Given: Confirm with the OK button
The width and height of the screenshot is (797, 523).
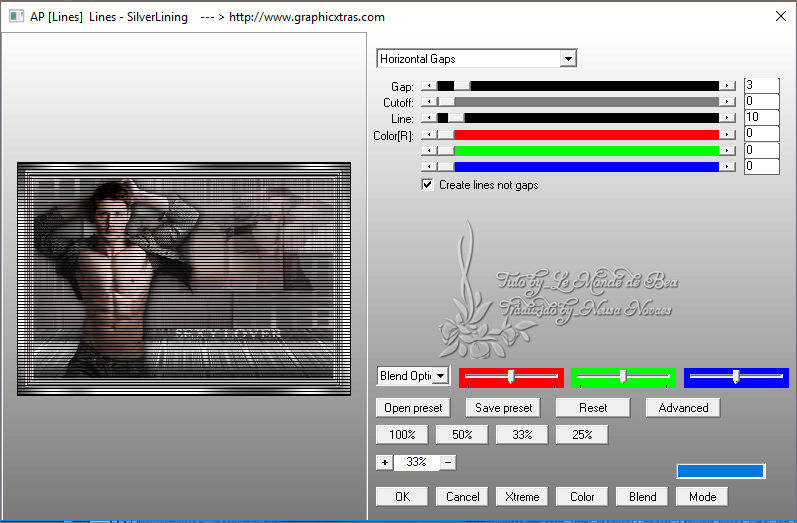Looking at the screenshot, I should point(402,497).
